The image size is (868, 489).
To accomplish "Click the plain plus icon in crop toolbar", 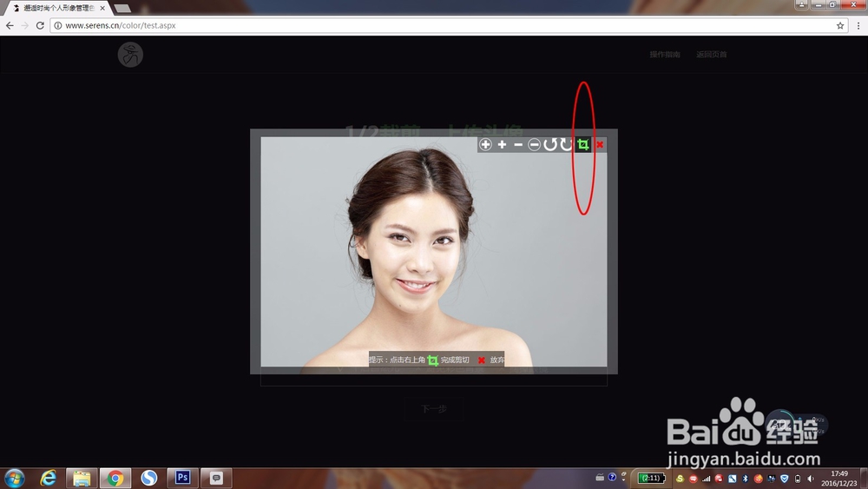I will (x=502, y=144).
